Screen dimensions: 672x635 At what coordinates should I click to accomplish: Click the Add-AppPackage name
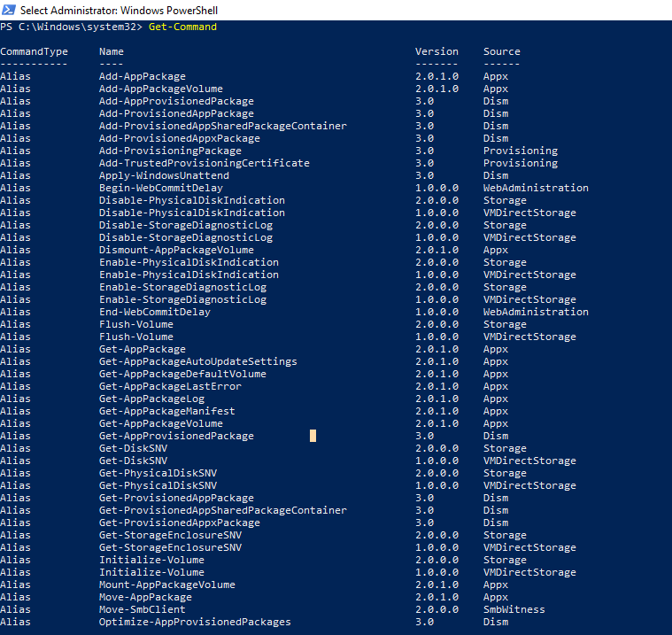pyautogui.click(x=143, y=76)
